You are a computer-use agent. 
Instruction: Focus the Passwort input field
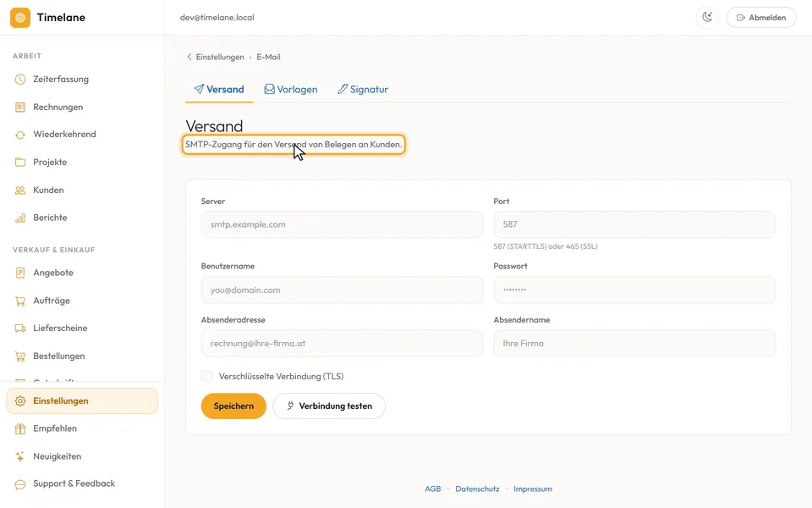634,290
